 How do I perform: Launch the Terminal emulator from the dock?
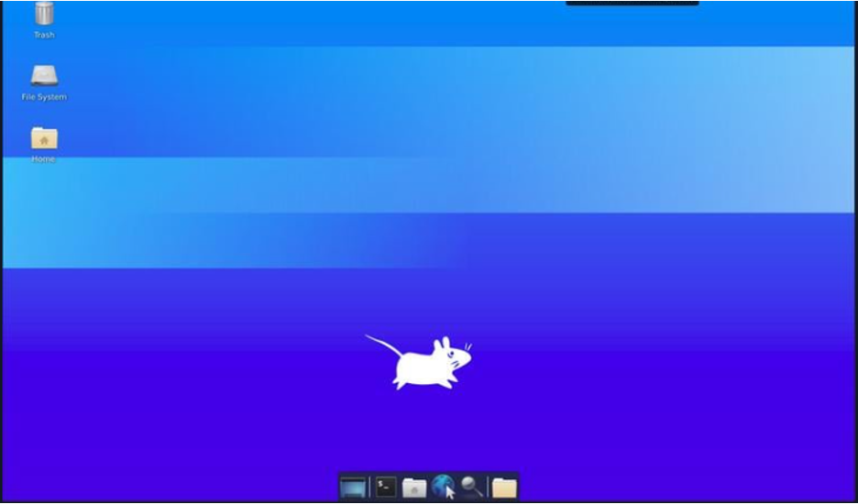point(386,487)
